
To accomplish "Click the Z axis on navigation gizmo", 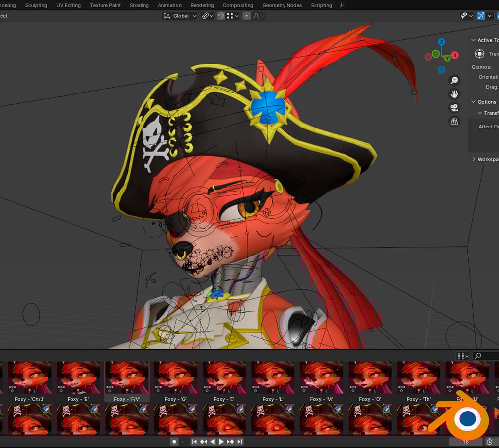I will click(x=441, y=42).
